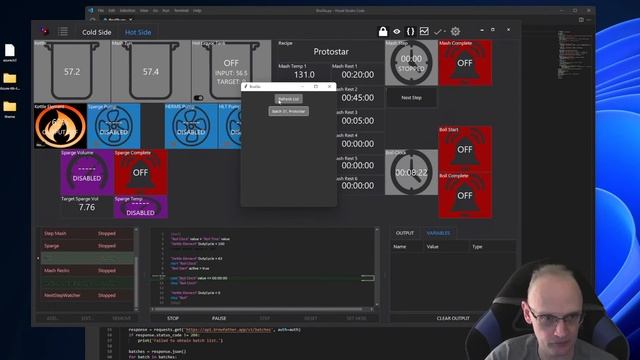Click the Sparge Temp purple gauge
Image resolution: width=640 pixels, height=360 pixels.
click(141, 207)
